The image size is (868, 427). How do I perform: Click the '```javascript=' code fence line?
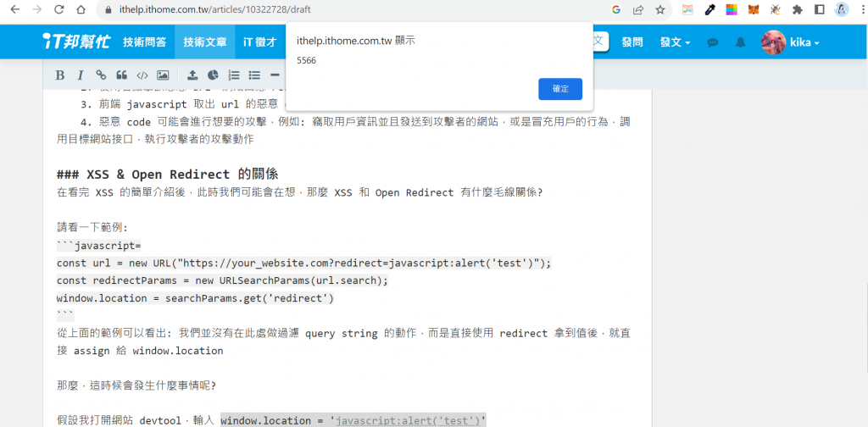click(99, 245)
